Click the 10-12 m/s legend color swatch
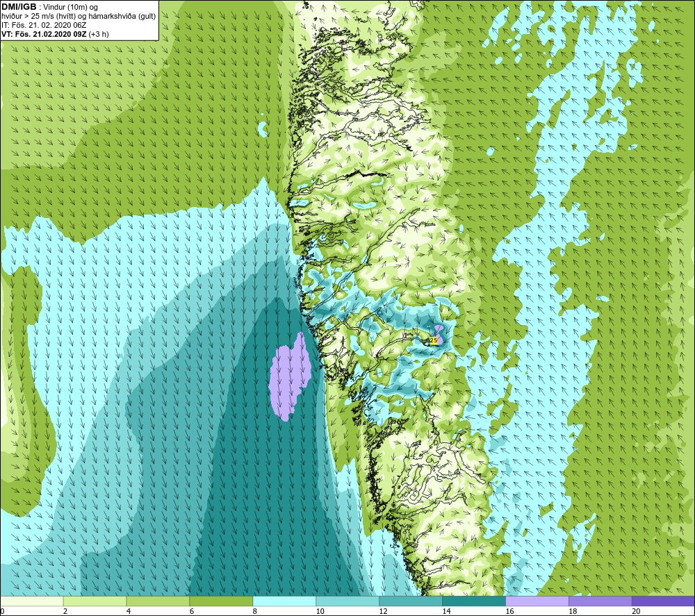 point(347,601)
